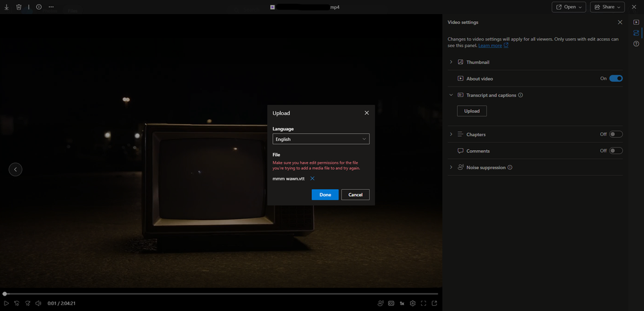Click the Thumbnail picture icon
The height and width of the screenshot is (311, 644).
pos(460,62)
